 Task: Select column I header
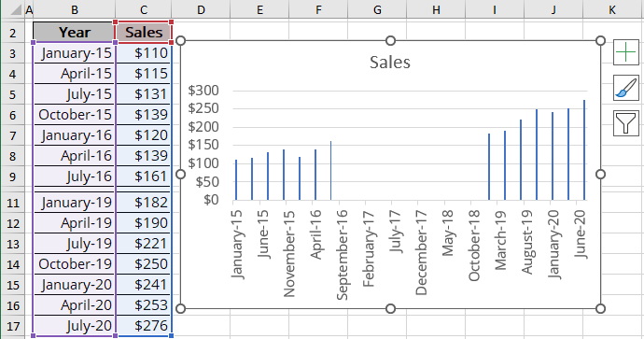click(x=495, y=9)
